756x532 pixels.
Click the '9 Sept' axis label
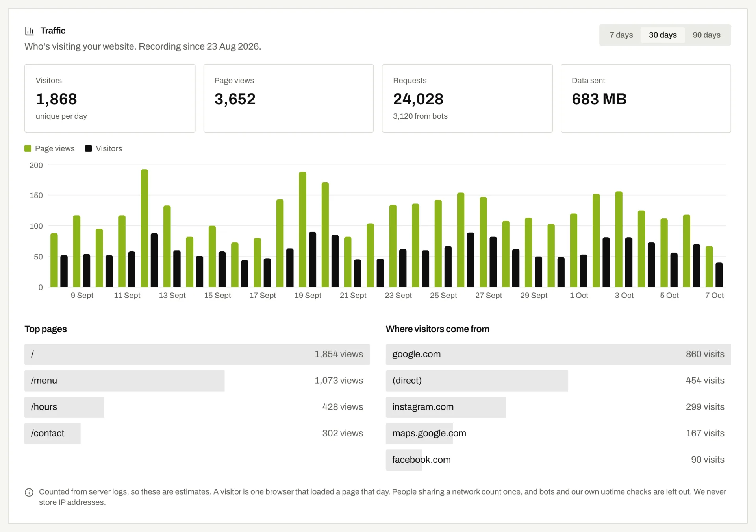82,295
